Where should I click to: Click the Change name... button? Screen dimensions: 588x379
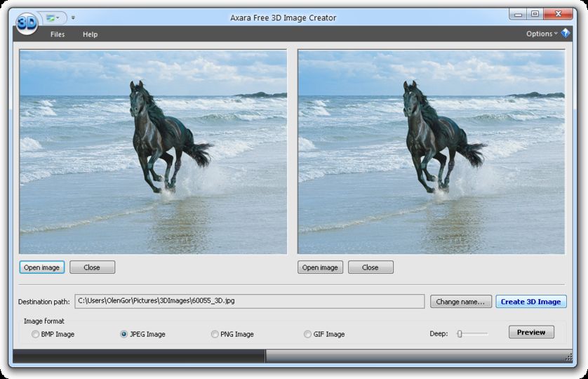click(x=460, y=302)
